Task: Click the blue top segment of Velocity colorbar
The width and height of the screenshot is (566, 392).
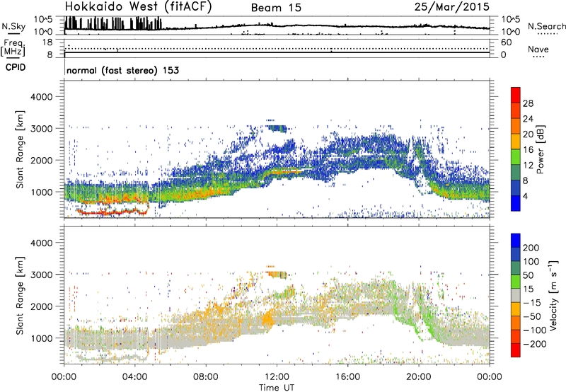Action: pyautogui.click(x=516, y=241)
